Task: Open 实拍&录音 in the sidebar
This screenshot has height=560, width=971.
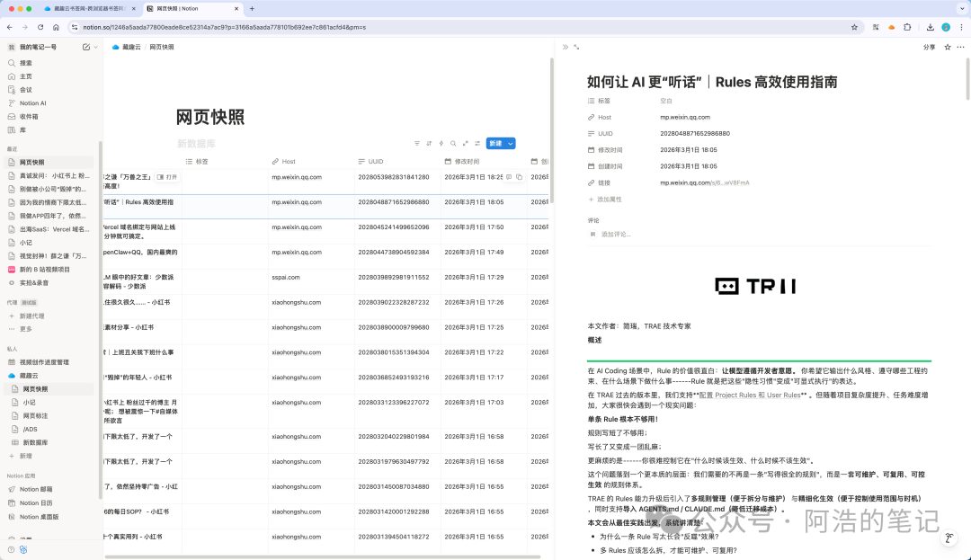Action: coord(34,283)
